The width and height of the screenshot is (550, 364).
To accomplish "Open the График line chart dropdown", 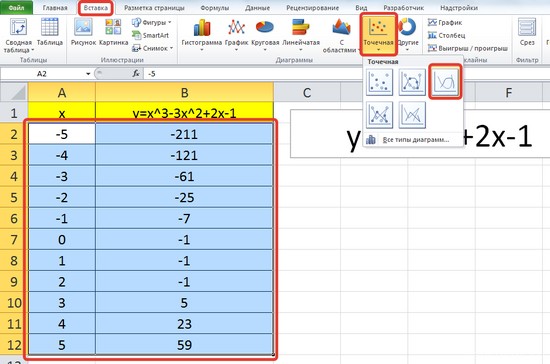I will (236, 35).
